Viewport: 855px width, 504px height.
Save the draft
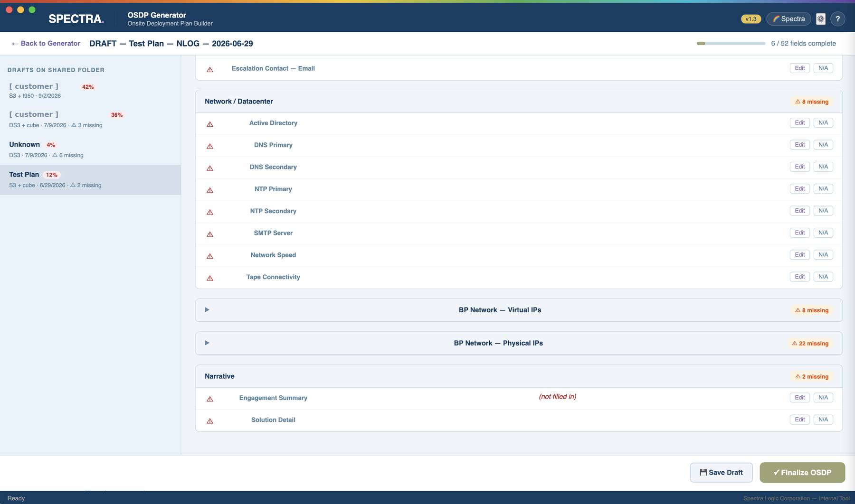click(721, 473)
